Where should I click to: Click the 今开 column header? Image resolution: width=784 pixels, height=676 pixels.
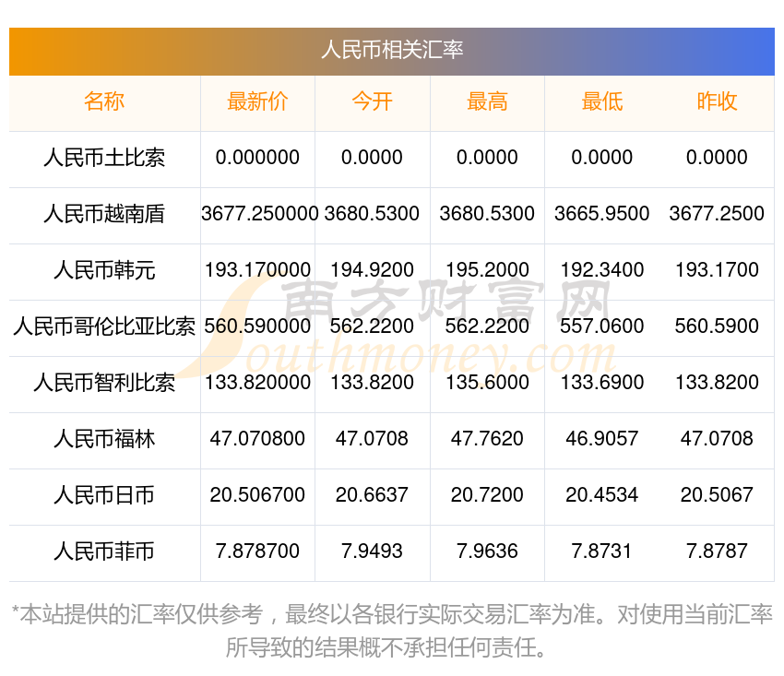[x=372, y=101]
